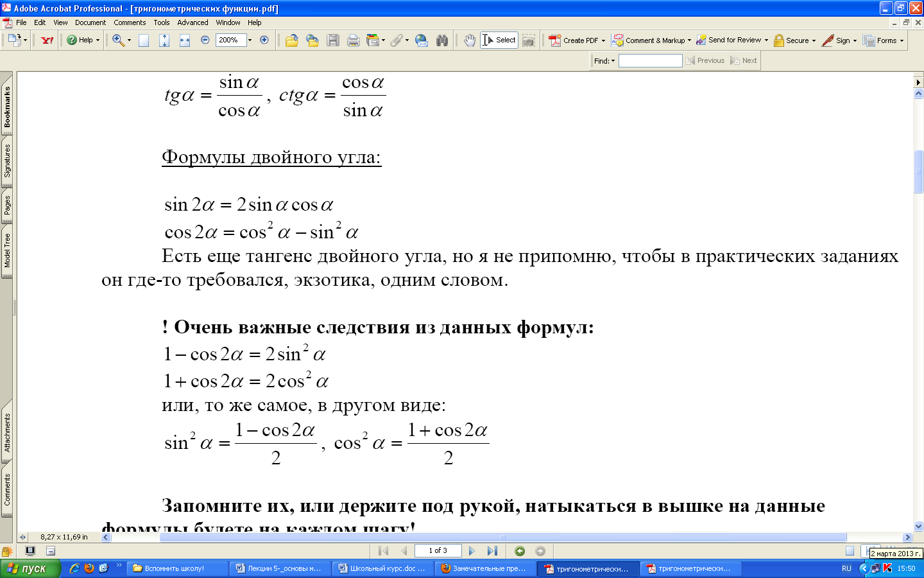Screen dimensions: 924x578
Task: Select the Hand tool
Action: pos(470,40)
